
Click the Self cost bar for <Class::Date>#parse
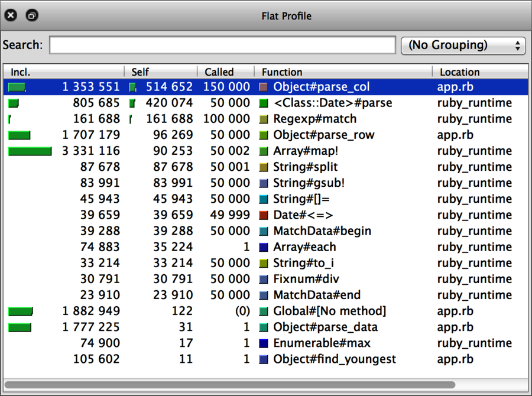coord(132,103)
